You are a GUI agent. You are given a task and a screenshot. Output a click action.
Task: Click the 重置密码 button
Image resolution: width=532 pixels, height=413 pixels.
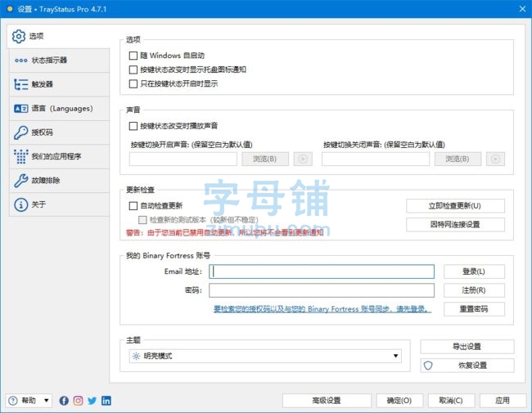click(474, 309)
